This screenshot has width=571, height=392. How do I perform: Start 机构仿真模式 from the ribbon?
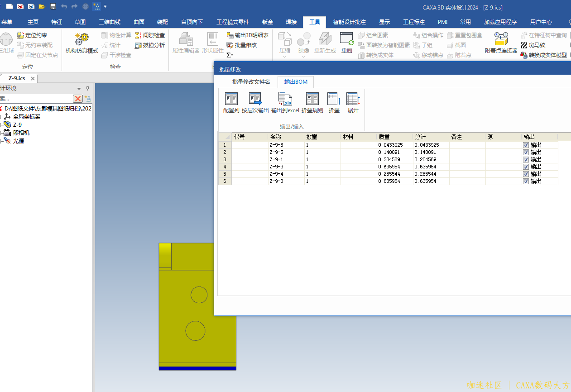[x=82, y=43]
